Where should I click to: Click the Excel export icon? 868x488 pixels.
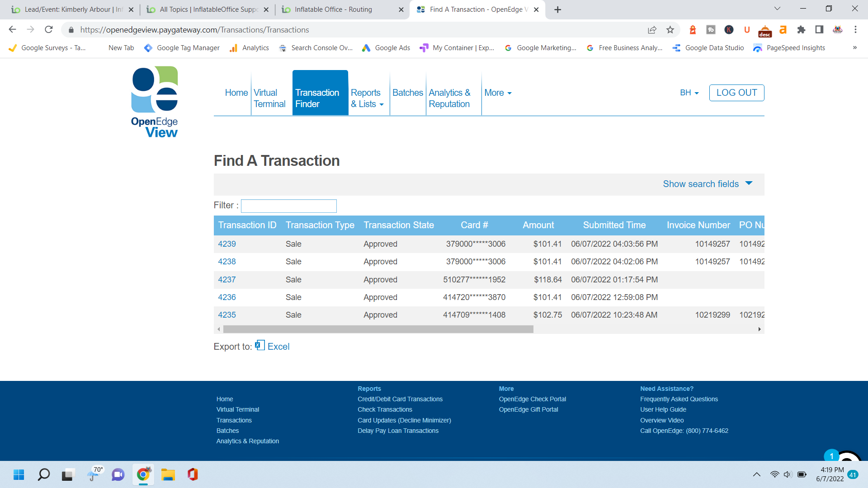click(x=259, y=345)
